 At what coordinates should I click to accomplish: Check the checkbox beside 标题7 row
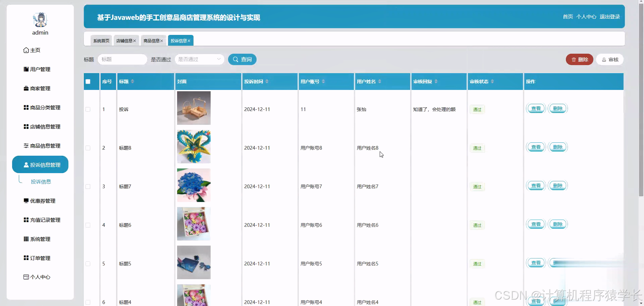pyautogui.click(x=88, y=186)
